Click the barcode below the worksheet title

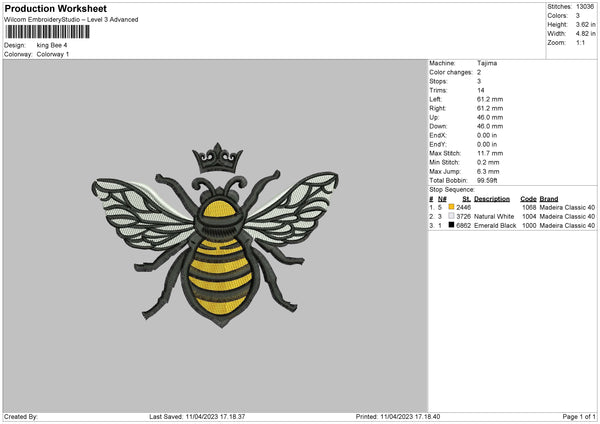tap(48, 32)
